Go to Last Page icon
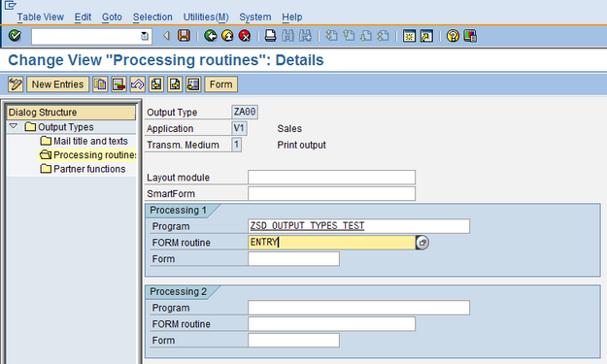The height and width of the screenshot is (364, 607). click(383, 36)
